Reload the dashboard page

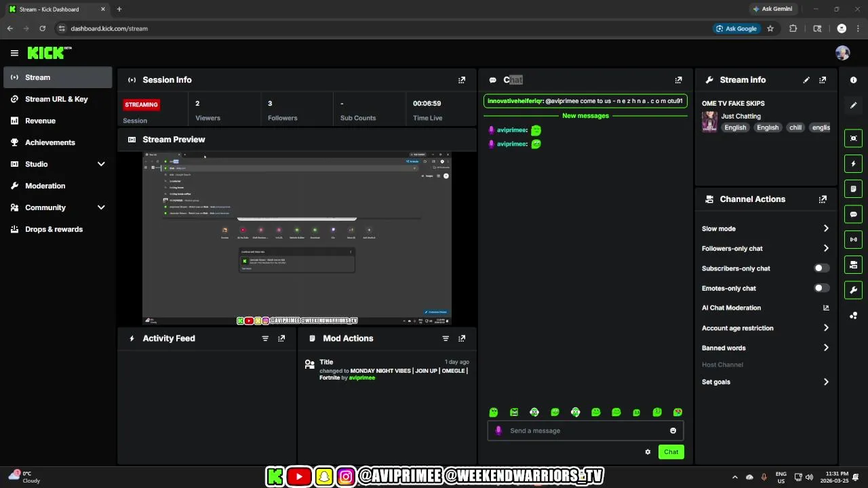[x=42, y=28]
